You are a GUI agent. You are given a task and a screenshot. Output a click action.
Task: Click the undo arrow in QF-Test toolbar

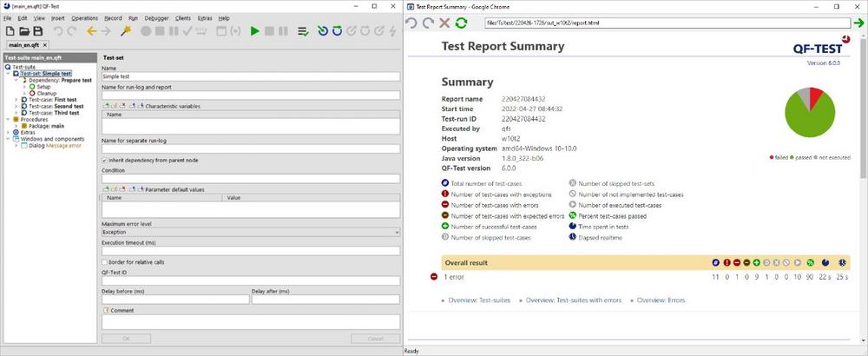pyautogui.click(x=57, y=31)
